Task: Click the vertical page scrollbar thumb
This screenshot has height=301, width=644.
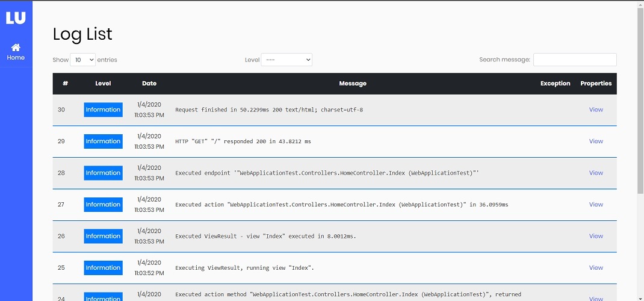Action: point(640,100)
